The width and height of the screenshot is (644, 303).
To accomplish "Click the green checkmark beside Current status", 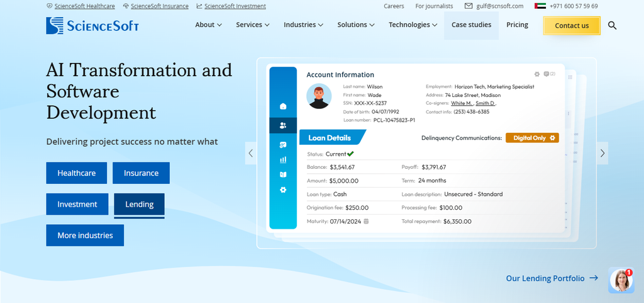I will (350, 154).
